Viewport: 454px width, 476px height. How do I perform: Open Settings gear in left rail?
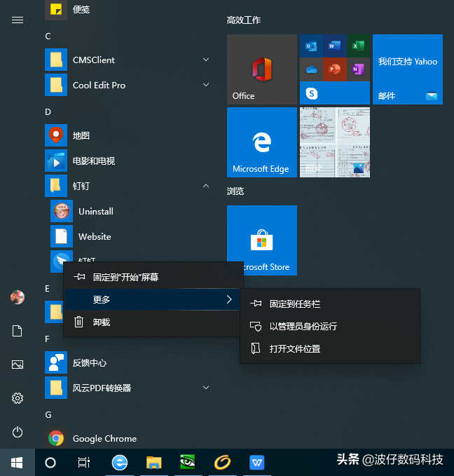18,398
